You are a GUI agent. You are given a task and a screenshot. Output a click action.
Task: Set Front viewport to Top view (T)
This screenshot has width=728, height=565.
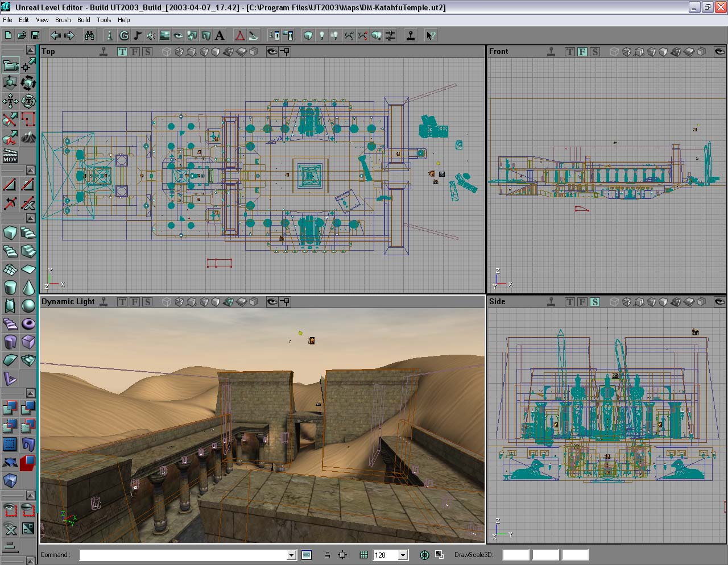[570, 52]
